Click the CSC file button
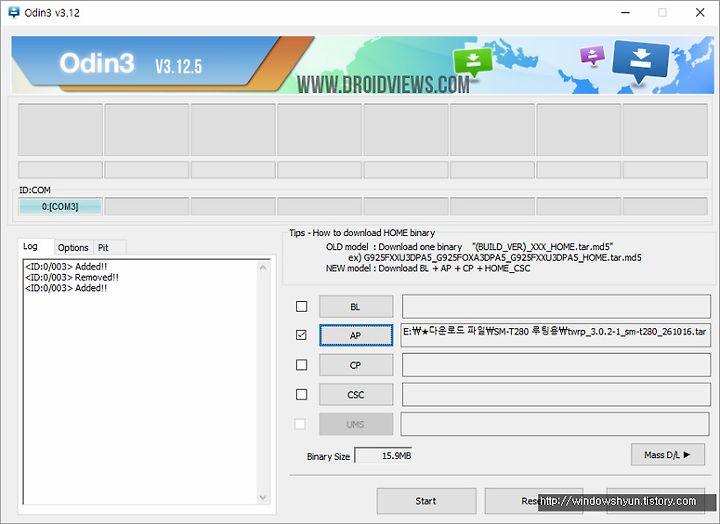 [x=356, y=394]
